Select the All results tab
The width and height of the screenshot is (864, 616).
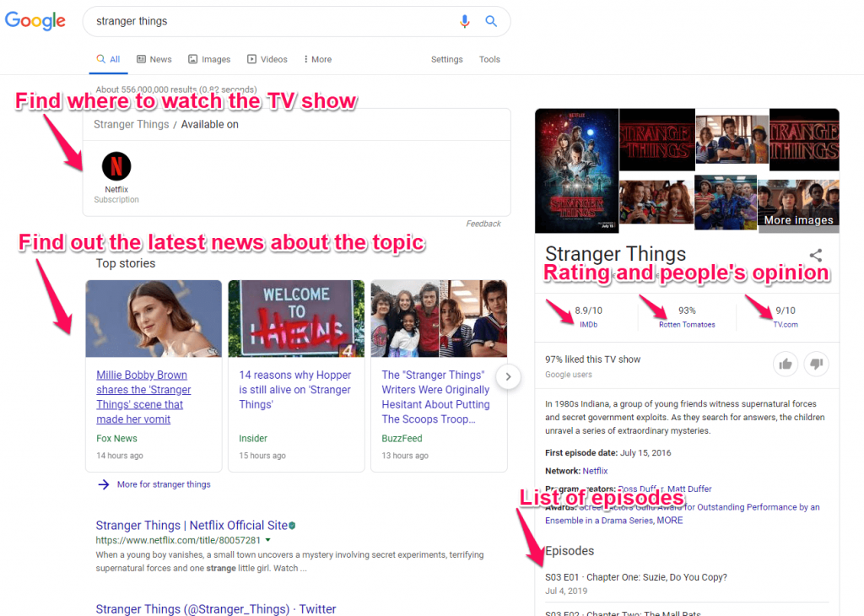click(109, 60)
